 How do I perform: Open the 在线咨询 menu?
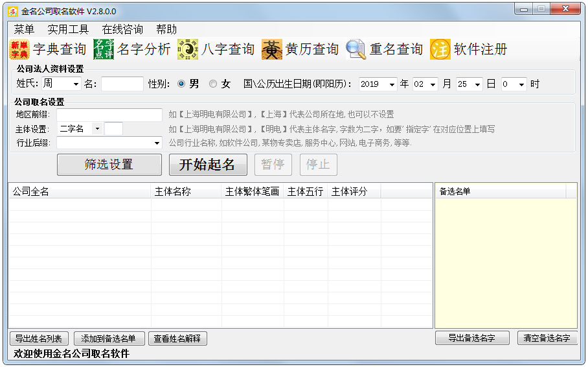point(122,29)
